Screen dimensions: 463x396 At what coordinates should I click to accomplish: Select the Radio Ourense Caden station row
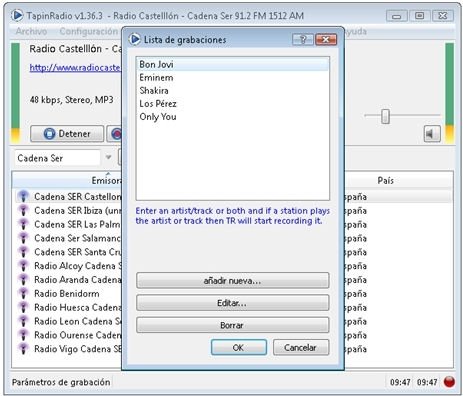pyautogui.click(x=67, y=335)
